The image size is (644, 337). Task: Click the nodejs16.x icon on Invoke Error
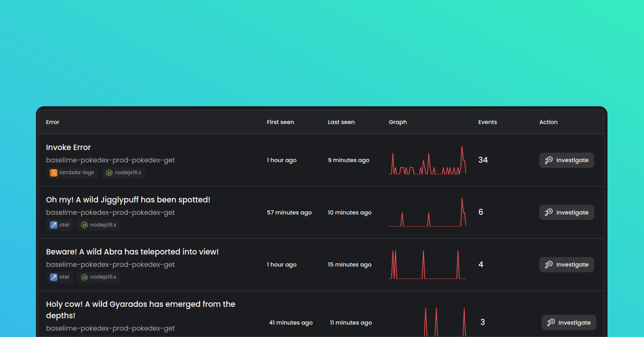(x=109, y=173)
